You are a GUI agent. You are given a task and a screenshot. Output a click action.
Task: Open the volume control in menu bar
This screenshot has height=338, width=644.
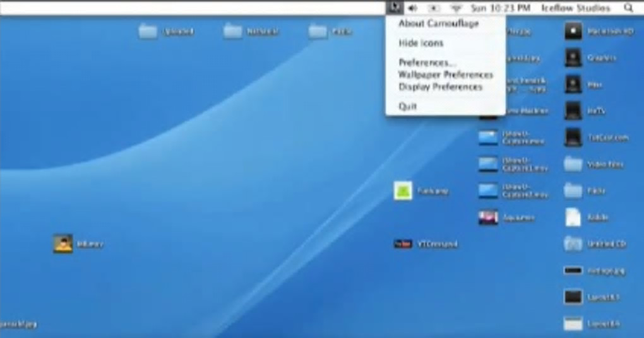click(413, 8)
